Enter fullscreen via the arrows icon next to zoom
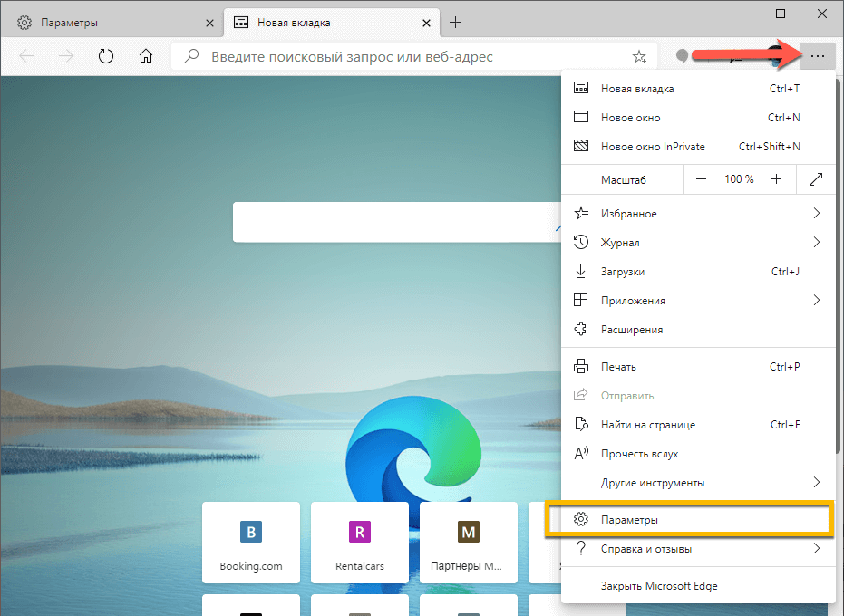844x616 pixels. (x=815, y=178)
